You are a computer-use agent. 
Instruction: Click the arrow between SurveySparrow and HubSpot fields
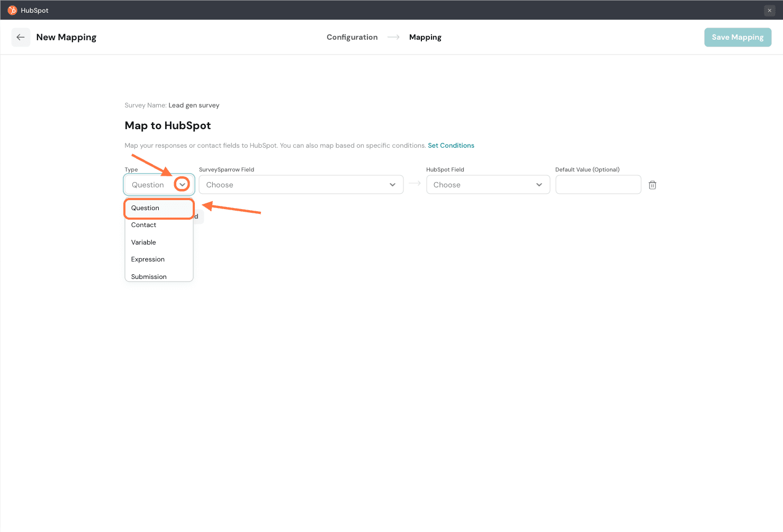[x=415, y=183]
